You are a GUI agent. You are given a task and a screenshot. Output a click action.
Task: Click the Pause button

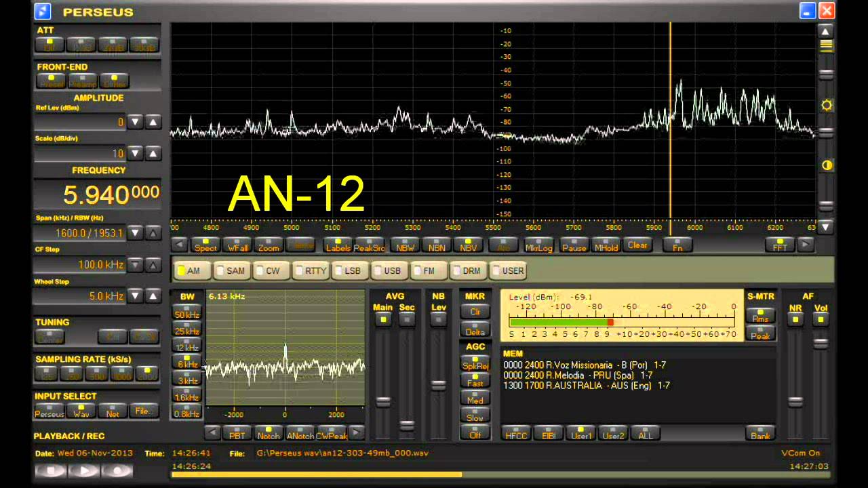574,245
